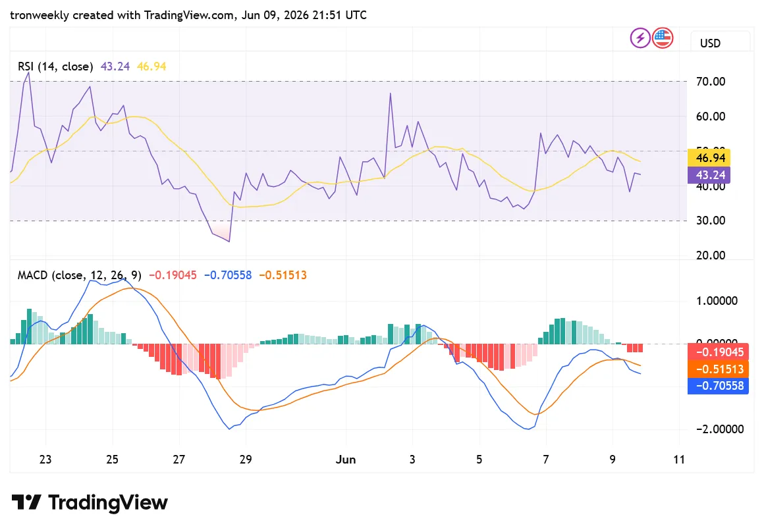Click the orange signal value −0.51513 in legend
Viewport: 764px width, 532px height.
(x=283, y=275)
